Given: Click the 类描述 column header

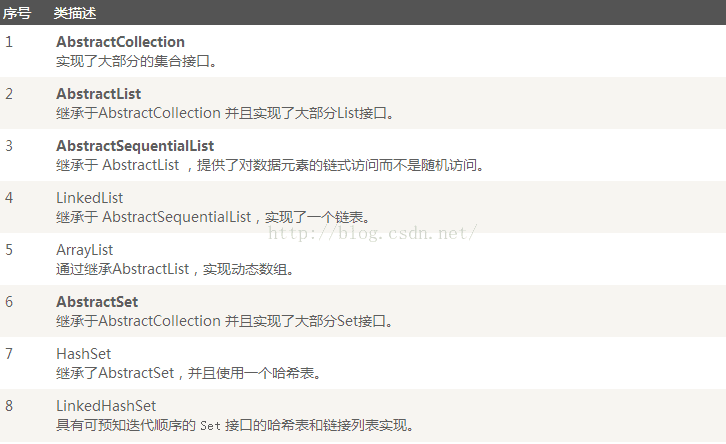Looking at the screenshot, I should 75,13.
